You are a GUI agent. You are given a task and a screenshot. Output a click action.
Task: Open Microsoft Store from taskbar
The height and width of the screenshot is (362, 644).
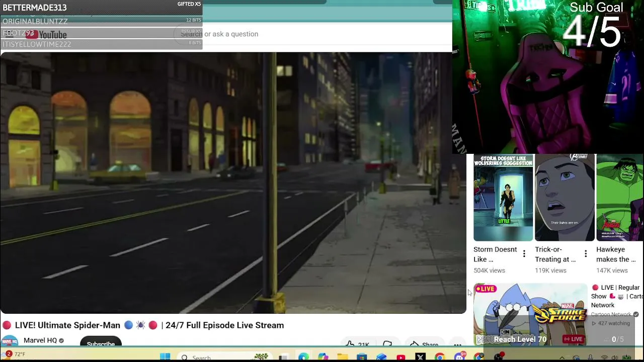tap(362, 357)
